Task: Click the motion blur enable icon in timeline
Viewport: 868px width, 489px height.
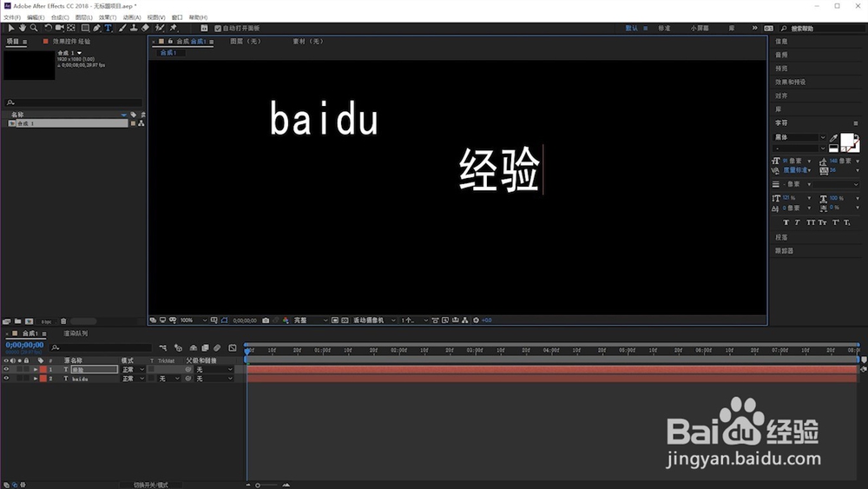Action: (x=217, y=347)
